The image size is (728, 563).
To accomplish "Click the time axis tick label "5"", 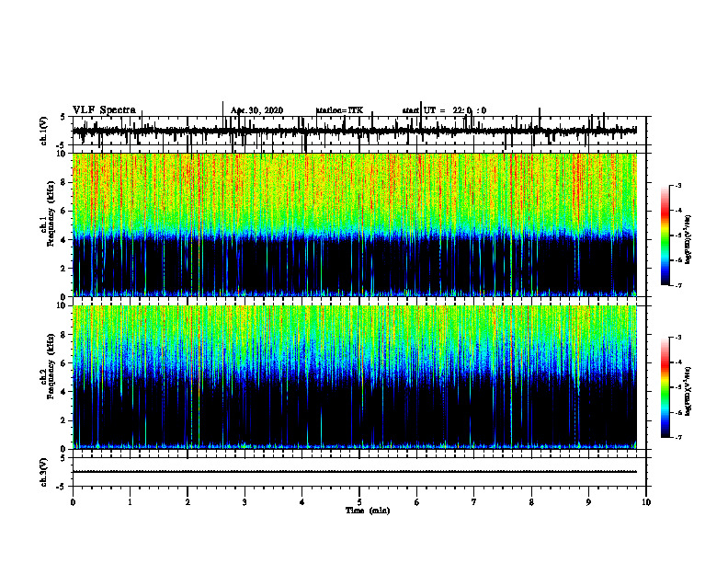I will 359,502.
